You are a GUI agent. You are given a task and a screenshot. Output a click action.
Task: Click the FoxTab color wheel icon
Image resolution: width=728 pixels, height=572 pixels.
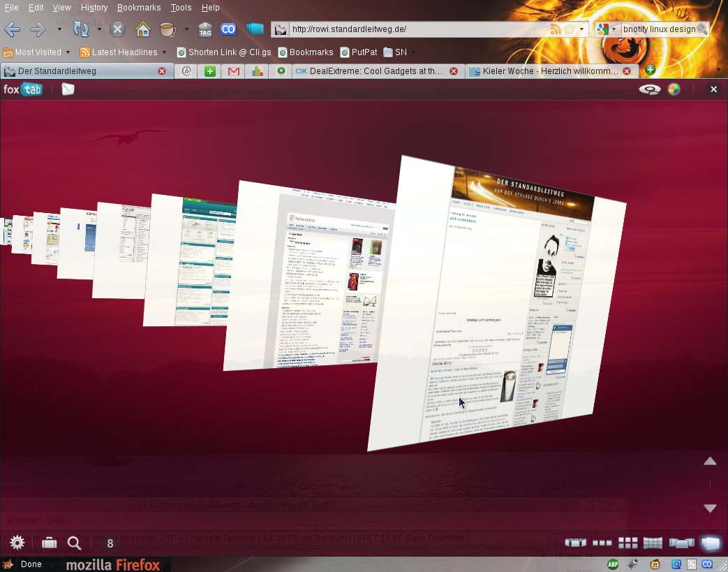point(674,89)
